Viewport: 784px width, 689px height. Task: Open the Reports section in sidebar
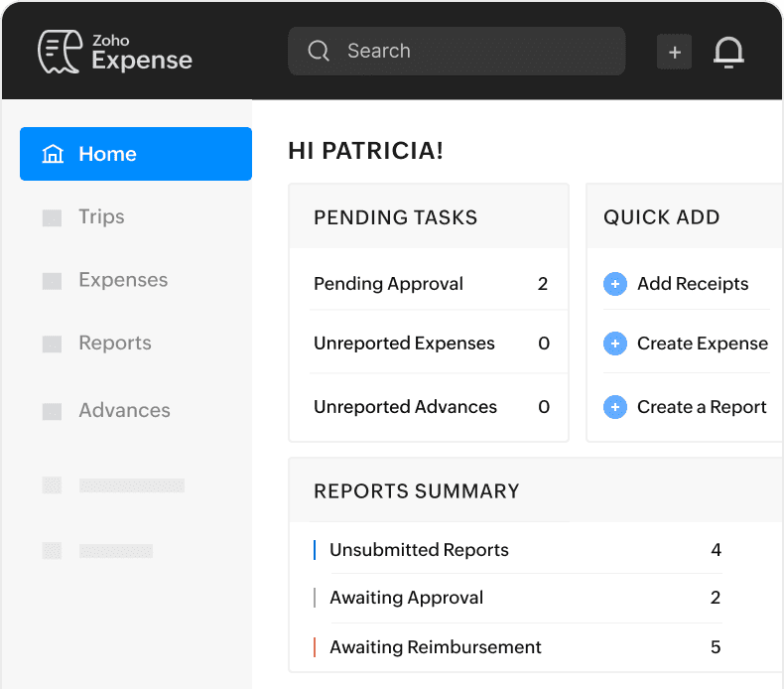[114, 344]
